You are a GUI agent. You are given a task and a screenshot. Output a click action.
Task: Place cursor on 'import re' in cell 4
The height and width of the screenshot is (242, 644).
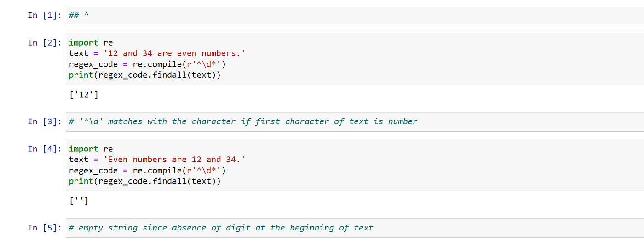[x=91, y=149]
